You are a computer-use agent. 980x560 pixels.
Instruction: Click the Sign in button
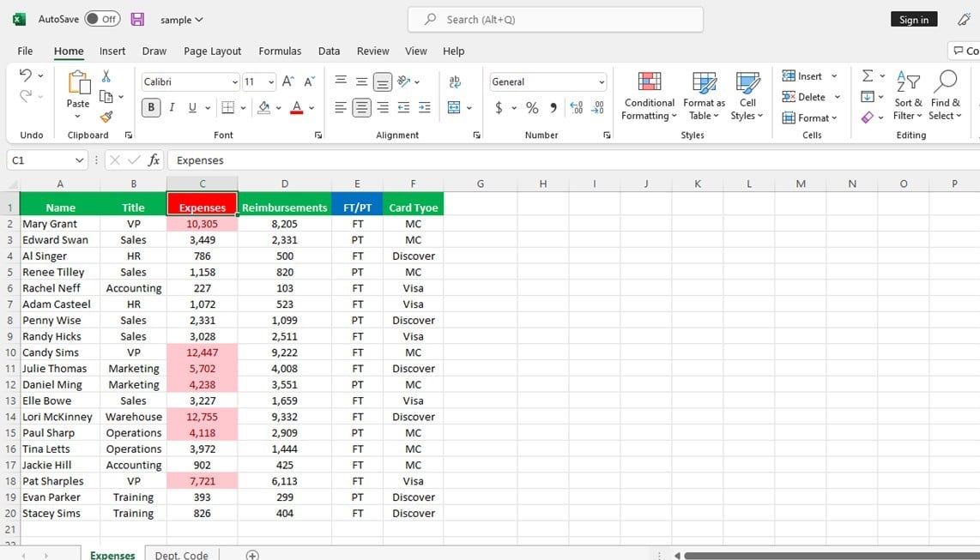tap(914, 20)
